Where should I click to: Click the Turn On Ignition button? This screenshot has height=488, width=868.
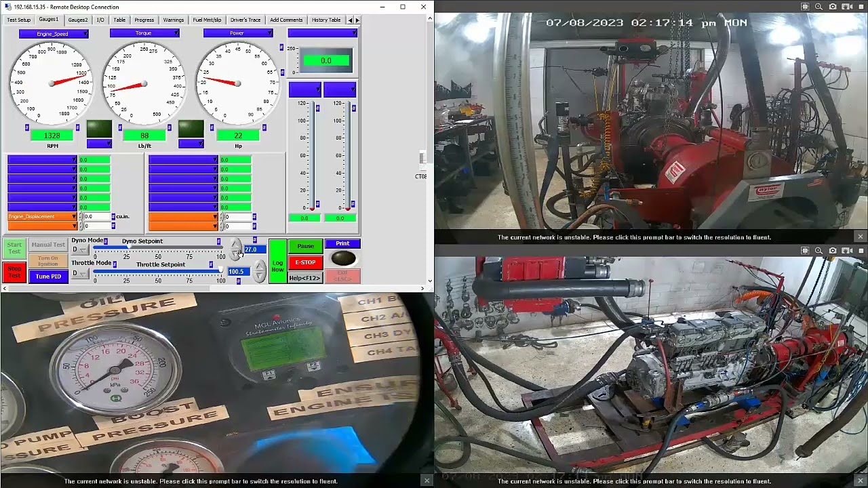[48, 261]
